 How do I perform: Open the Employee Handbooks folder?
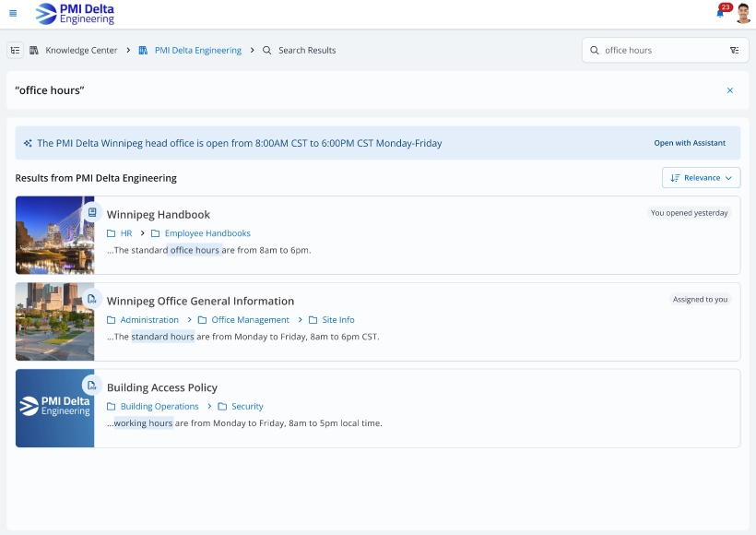point(207,233)
